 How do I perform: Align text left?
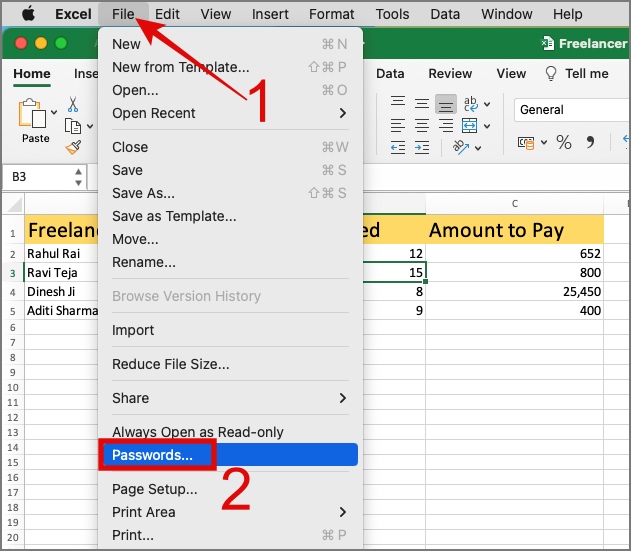click(398, 126)
